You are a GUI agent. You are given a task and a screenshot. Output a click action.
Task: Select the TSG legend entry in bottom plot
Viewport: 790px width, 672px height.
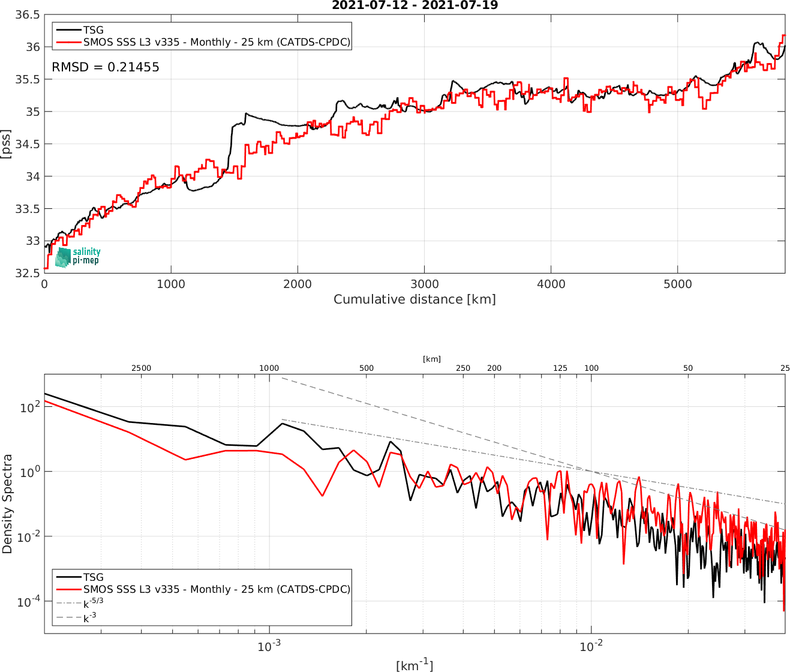pyautogui.click(x=80, y=577)
